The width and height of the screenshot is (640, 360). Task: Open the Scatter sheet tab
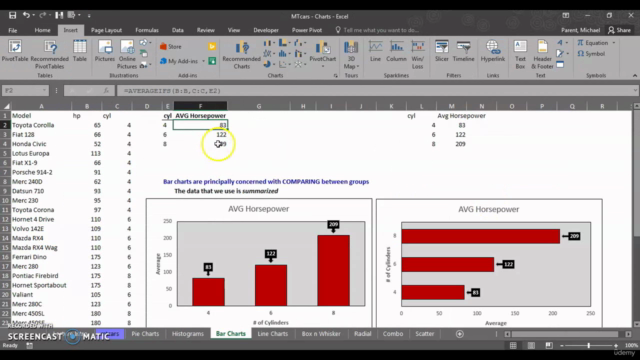[424, 333]
